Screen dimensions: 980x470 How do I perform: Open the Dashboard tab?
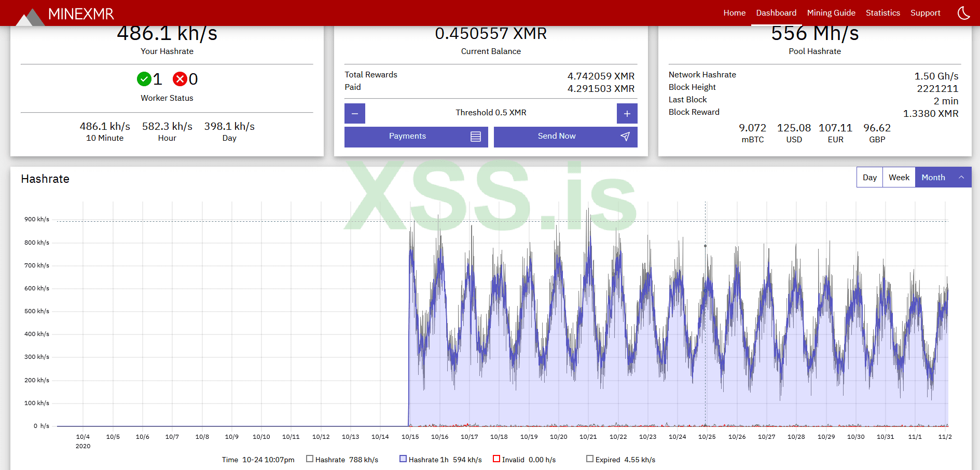776,13
